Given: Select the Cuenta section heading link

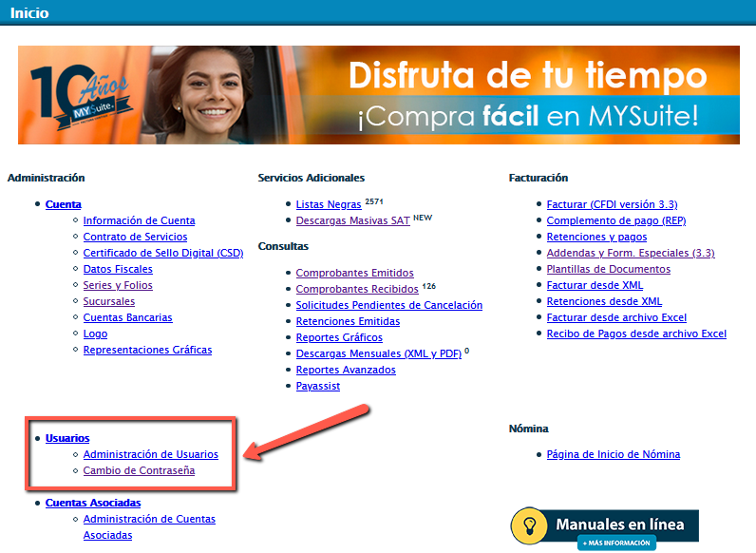Looking at the screenshot, I should (x=63, y=204).
